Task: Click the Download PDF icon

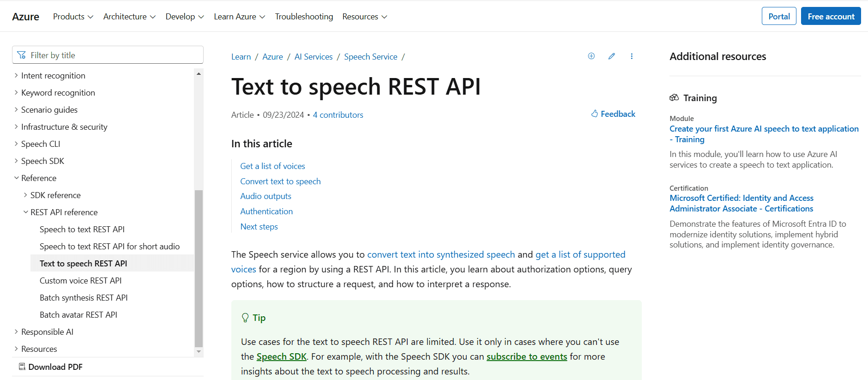Action: pyautogui.click(x=22, y=367)
